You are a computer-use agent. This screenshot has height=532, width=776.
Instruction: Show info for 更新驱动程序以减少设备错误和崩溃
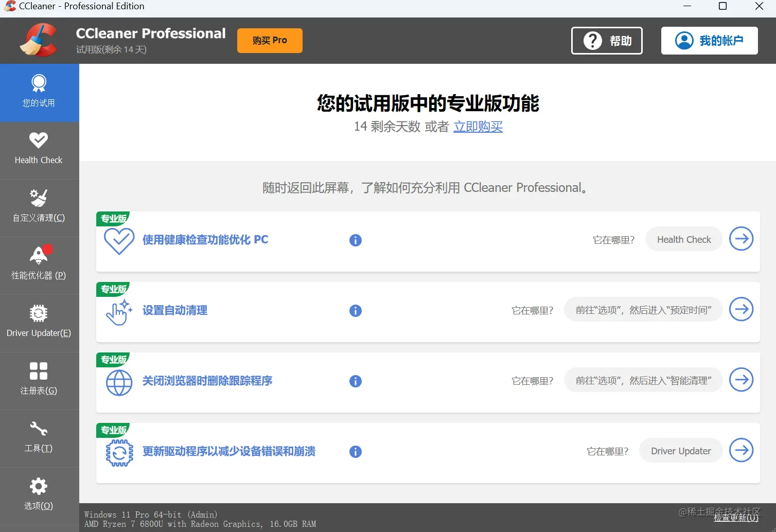356,452
